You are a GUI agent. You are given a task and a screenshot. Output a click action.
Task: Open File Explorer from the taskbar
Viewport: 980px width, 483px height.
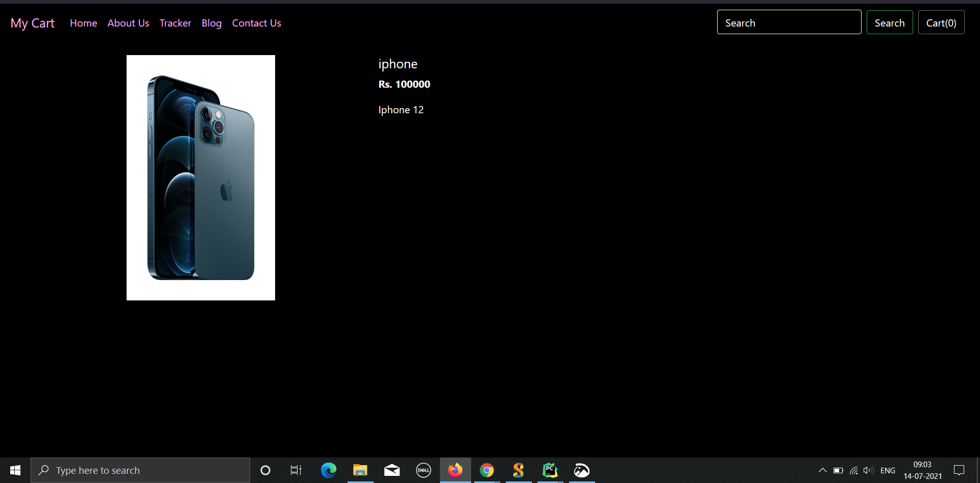(360, 470)
